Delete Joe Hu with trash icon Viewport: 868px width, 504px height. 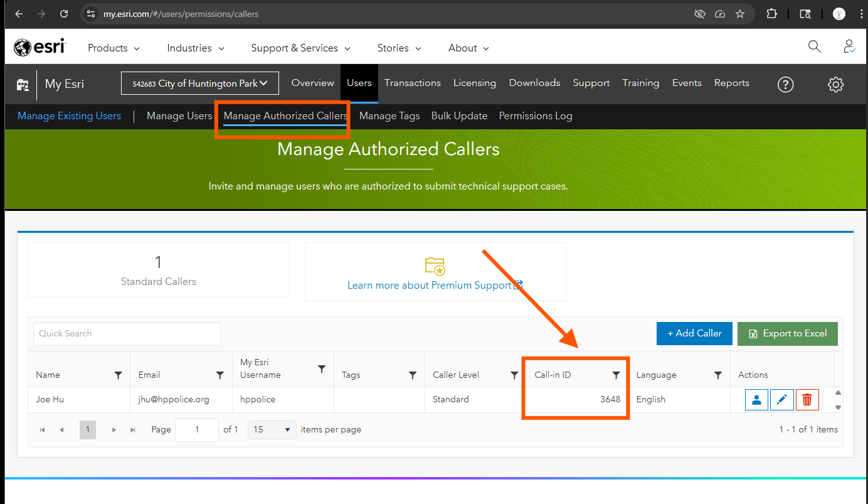point(807,400)
